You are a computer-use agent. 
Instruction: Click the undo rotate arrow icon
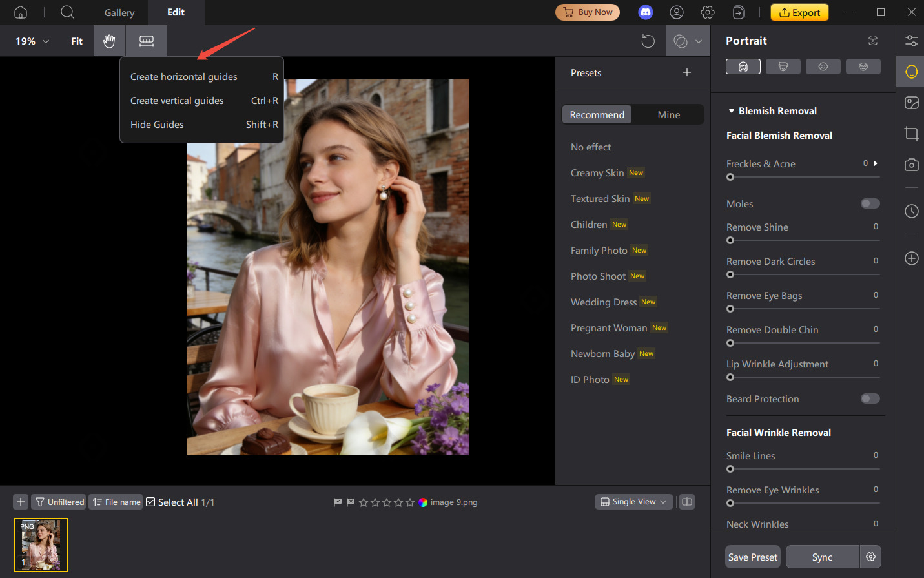[x=648, y=41]
